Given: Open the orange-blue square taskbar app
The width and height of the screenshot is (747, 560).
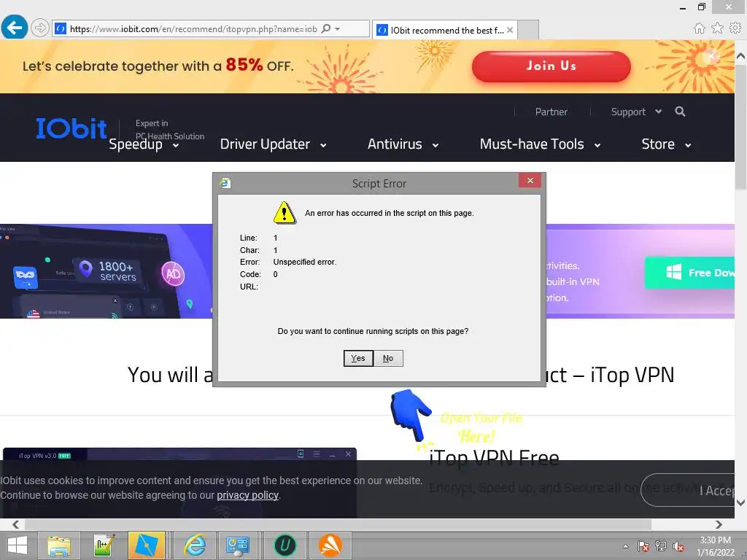Looking at the screenshot, I should (147, 545).
